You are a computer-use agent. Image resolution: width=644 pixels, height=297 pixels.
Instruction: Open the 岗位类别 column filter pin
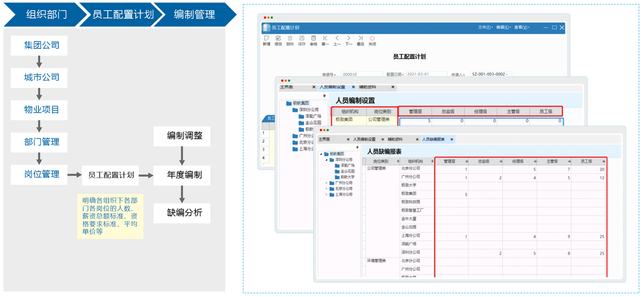(x=398, y=161)
